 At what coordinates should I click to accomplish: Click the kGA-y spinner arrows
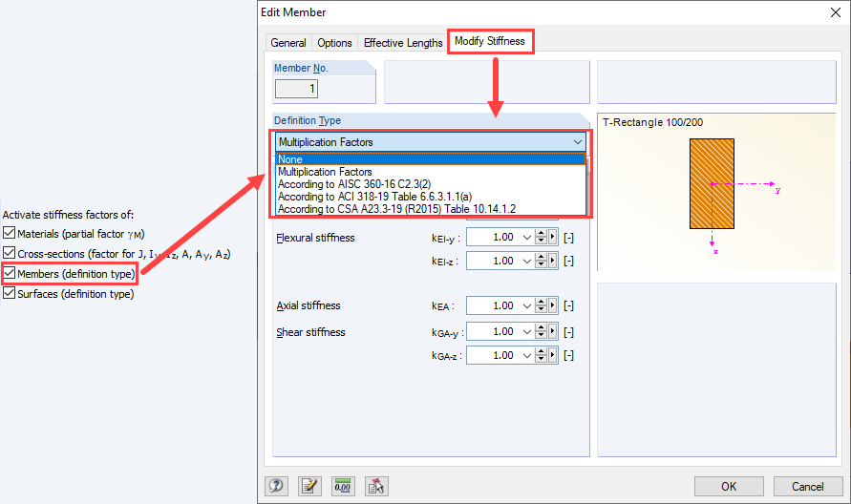(x=542, y=332)
